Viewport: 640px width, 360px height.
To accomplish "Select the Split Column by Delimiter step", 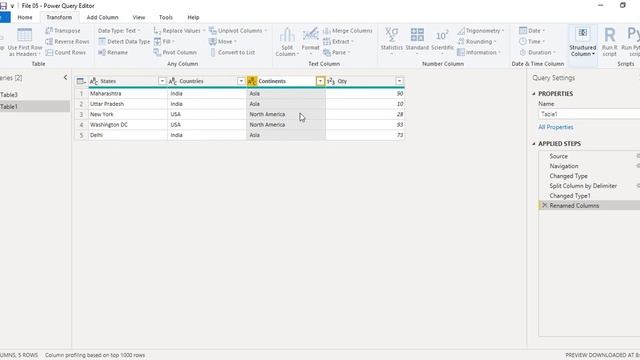I will [x=589, y=186].
